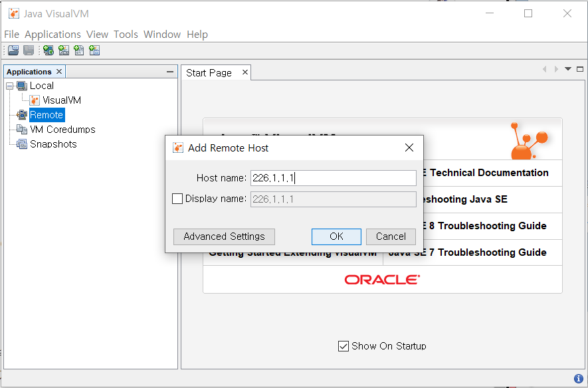Click the Add Remote Host dialog title icon
This screenshot has height=388, width=588.
178,147
